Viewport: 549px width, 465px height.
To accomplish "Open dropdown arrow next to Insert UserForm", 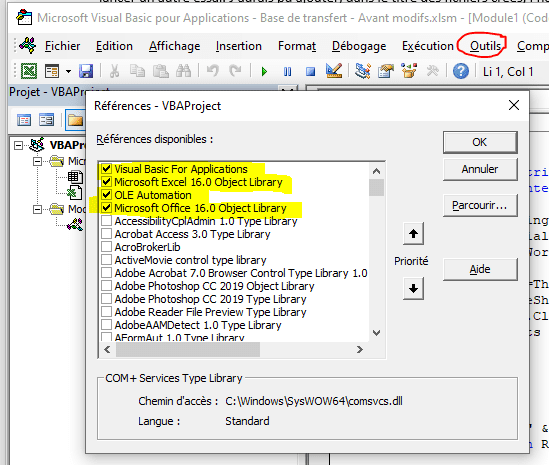I will pyautogui.click(x=68, y=72).
